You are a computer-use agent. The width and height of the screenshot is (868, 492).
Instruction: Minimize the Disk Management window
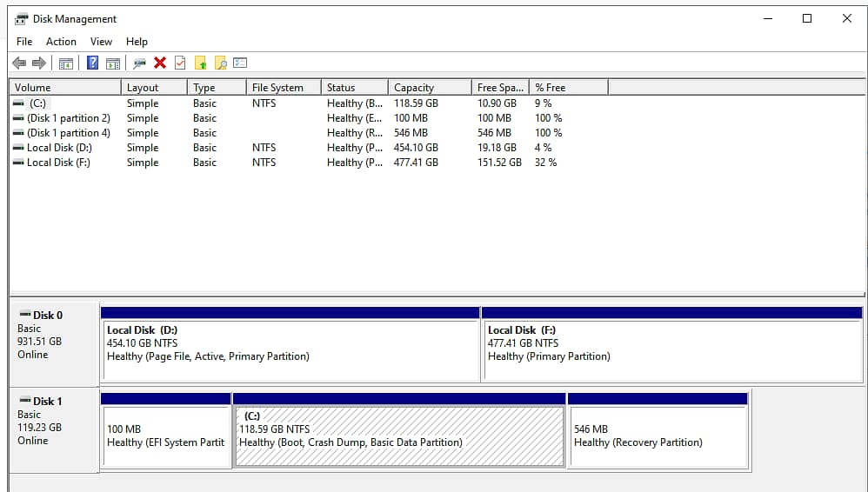pyautogui.click(x=768, y=19)
